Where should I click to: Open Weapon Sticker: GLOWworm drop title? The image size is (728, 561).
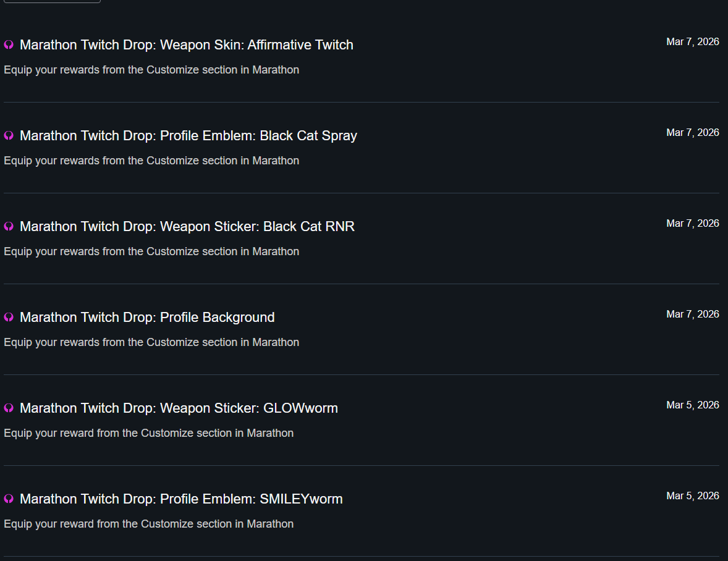click(179, 408)
